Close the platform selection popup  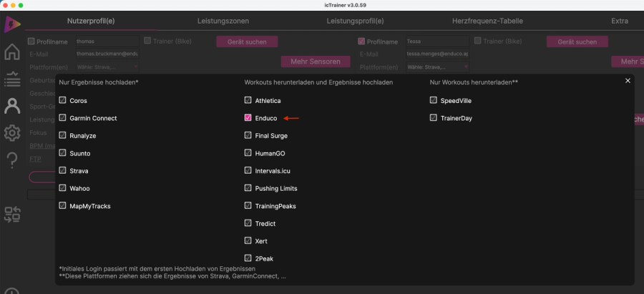coord(627,81)
